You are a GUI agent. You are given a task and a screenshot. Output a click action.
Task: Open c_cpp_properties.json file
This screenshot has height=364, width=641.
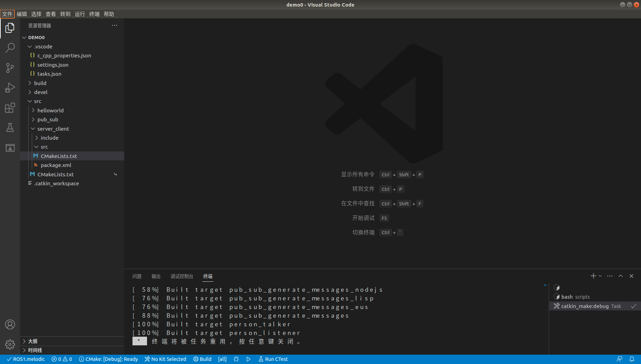click(x=72, y=55)
